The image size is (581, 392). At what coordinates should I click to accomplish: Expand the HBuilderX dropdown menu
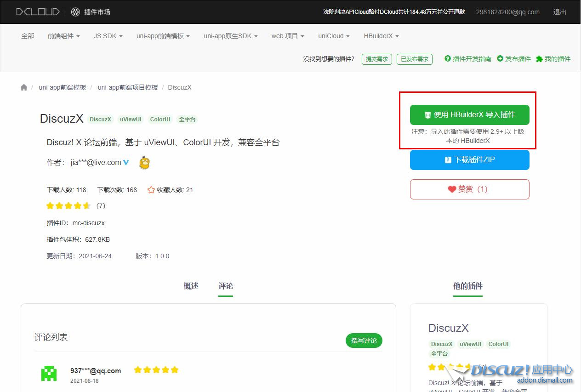[x=381, y=36]
